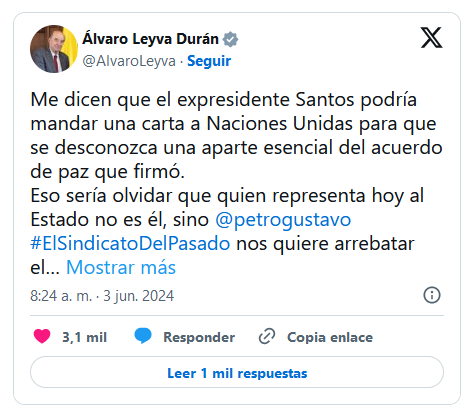
Task: Follow the account via Seguir
Action: point(209,61)
